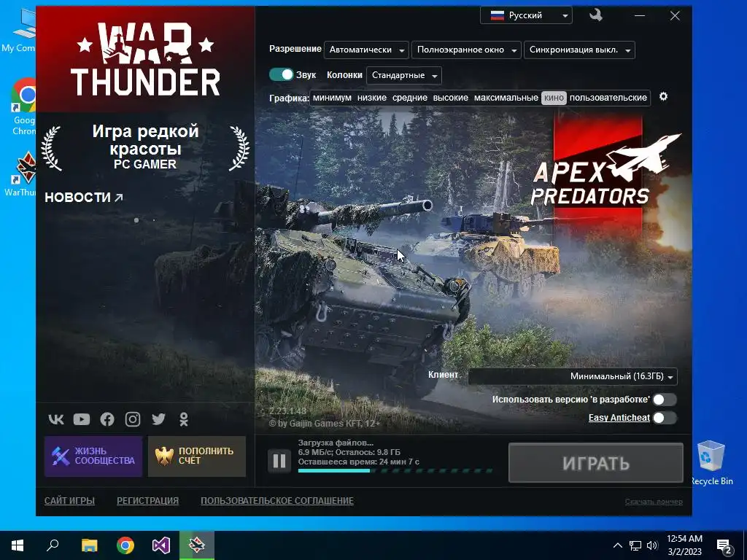Select пользовательские graphics preset

[x=608, y=98]
